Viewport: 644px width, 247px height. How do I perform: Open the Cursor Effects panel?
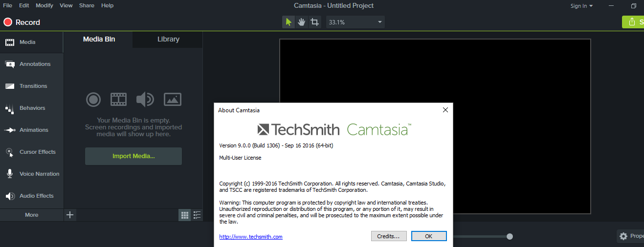point(32,152)
